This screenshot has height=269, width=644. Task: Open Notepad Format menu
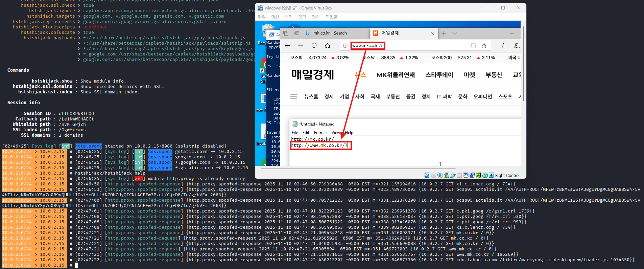(320, 133)
